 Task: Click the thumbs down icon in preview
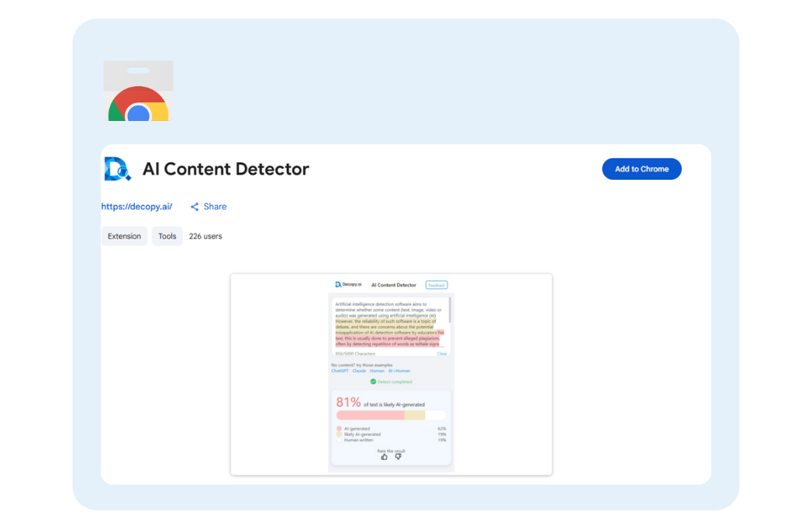coord(398,457)
